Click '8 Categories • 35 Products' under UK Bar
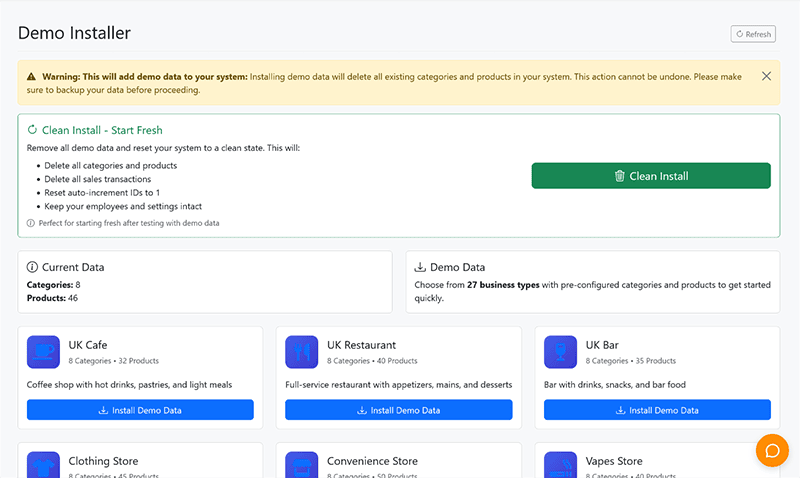Screen dimensions: 800x478 [x=631, y=361]
